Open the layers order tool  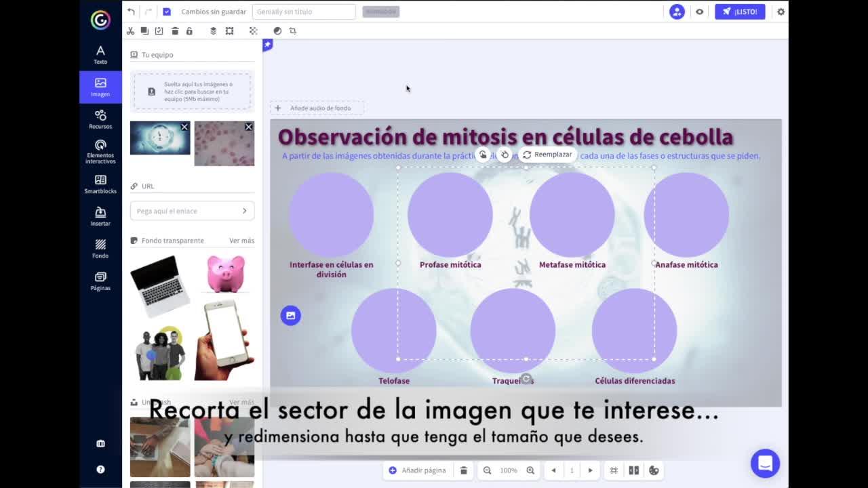click(x=213, y=30)
